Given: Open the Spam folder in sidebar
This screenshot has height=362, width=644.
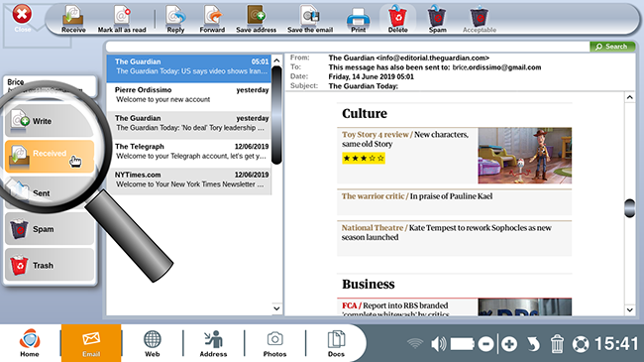Looking at the screenshot, I should tap(50, 229).
